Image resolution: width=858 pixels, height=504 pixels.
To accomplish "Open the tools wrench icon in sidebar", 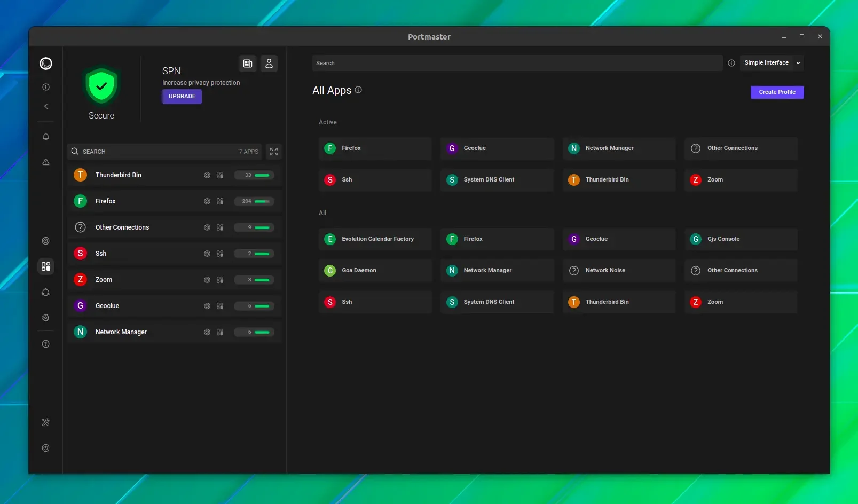I will [46, 422].
